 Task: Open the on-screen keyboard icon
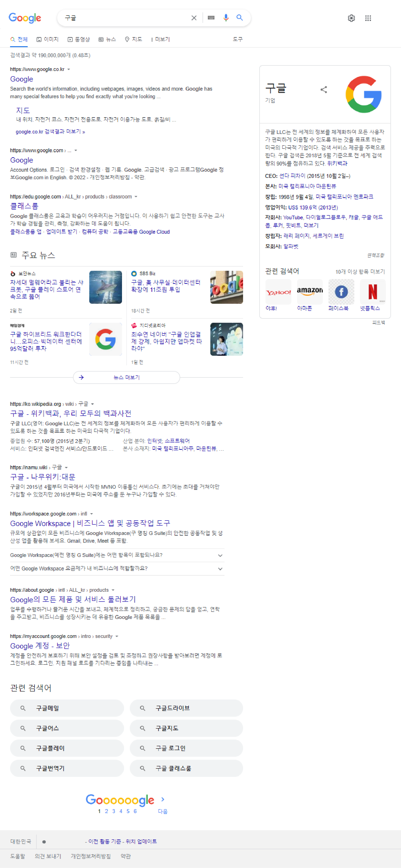[211, 18]
